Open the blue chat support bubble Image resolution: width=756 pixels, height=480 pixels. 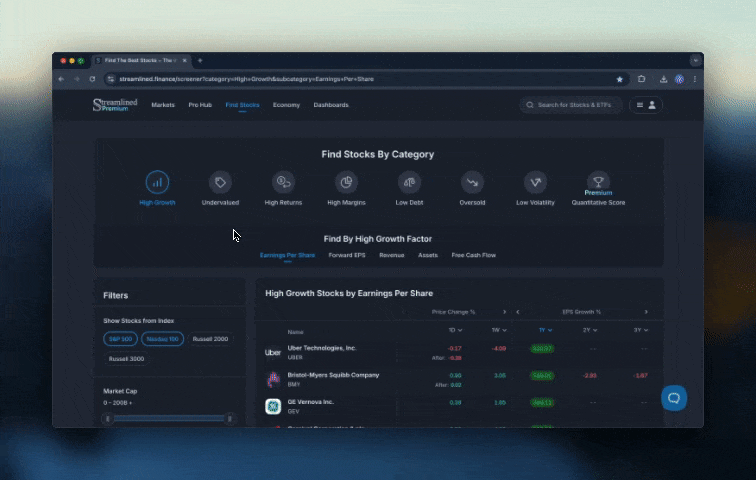[x=674, y=398]
